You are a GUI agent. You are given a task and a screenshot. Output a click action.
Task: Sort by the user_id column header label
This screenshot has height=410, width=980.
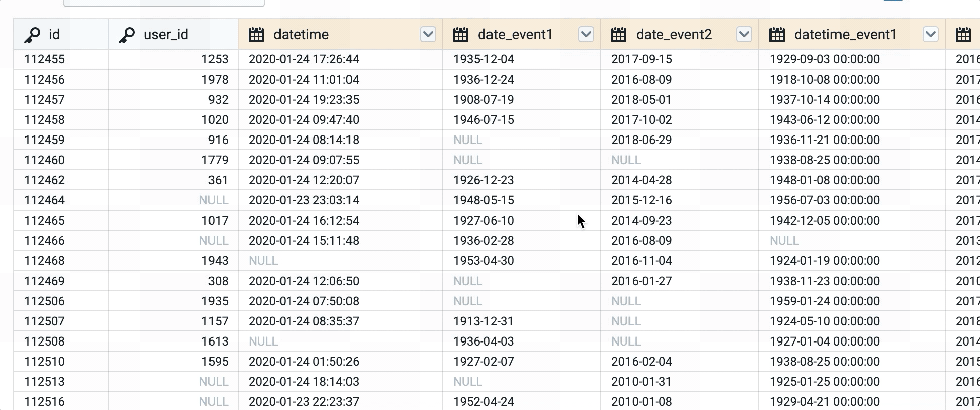tap(166, 35)
